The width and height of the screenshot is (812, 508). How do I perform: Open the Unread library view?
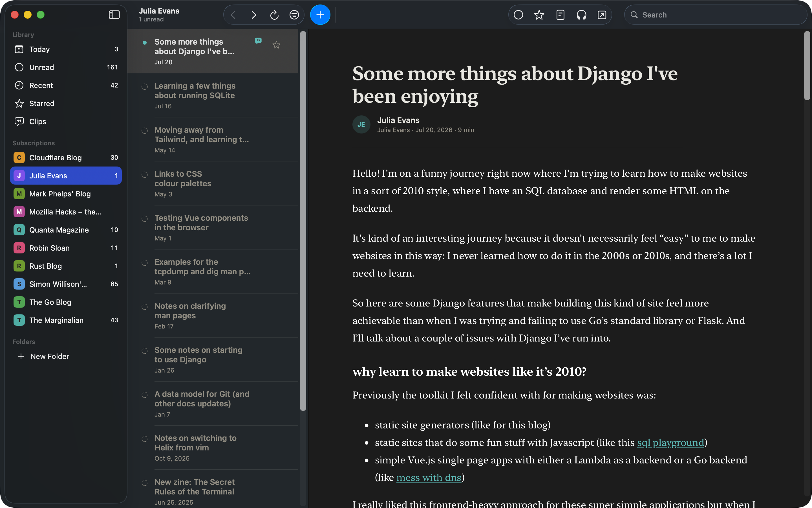pyautogui.click(x=66, y=67)
